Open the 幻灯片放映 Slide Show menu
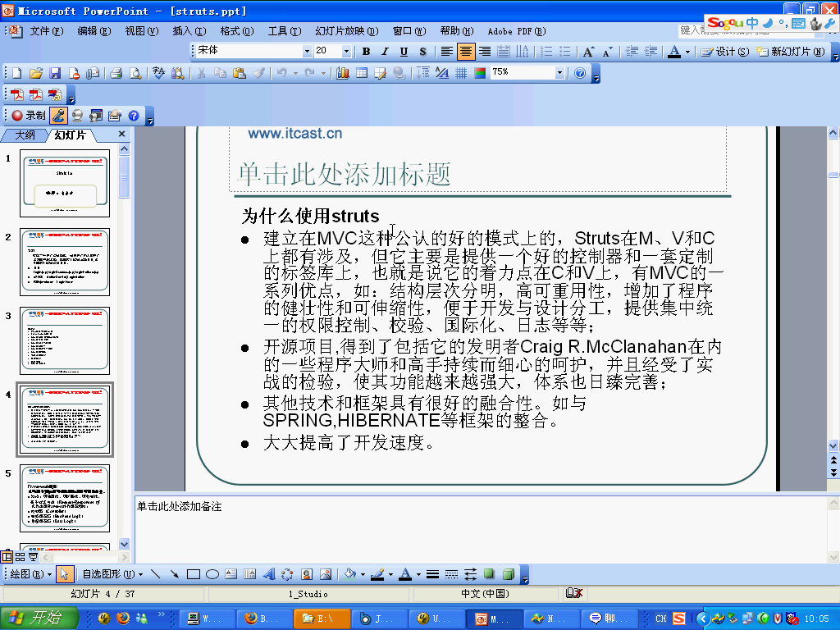The width and height of the screenshot is (840, 630). click(347, 31)
